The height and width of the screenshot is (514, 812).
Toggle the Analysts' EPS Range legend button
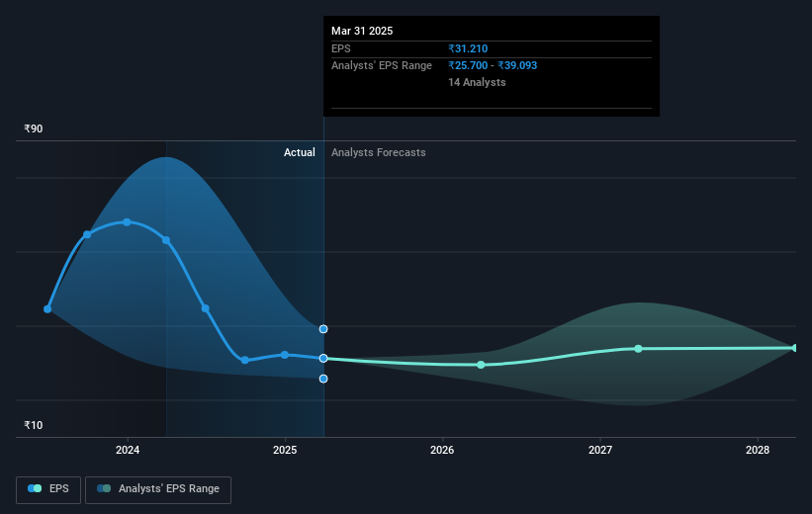[158, 489]
